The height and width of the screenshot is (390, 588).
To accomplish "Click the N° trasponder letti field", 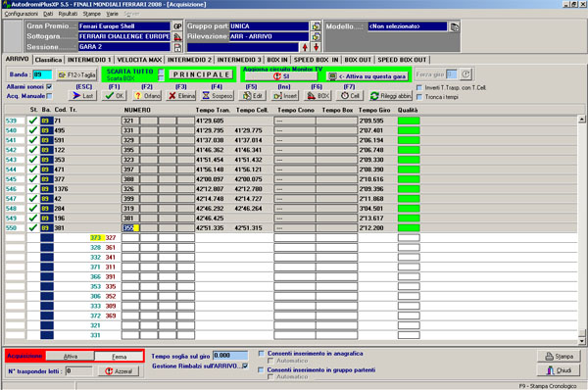I will pyautogui.click(x=78, y=371).
